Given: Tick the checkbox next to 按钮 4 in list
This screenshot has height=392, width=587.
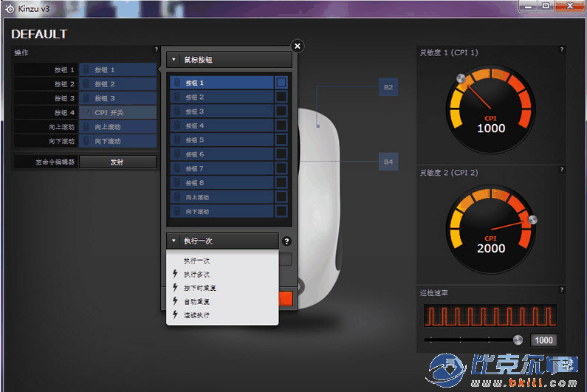Looking at the screenshot, I should [x=281, y=126].
